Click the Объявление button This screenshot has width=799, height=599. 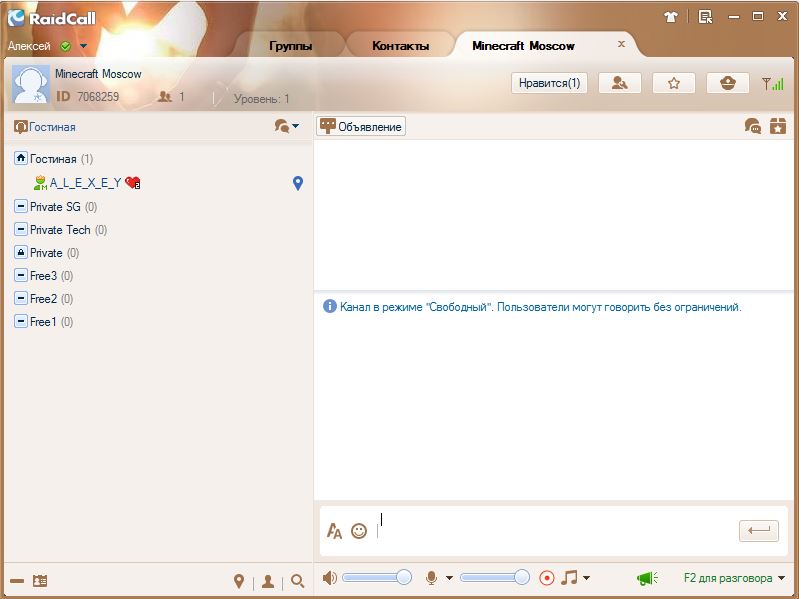361,126
